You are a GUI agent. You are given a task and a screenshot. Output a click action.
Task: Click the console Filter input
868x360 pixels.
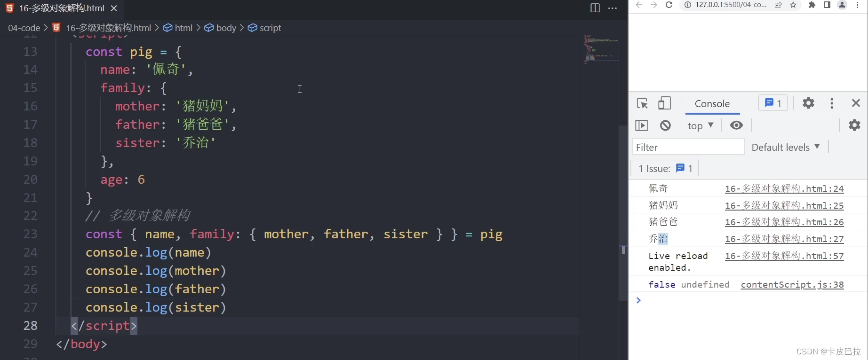pyautogui.click(x=688, y=147)
